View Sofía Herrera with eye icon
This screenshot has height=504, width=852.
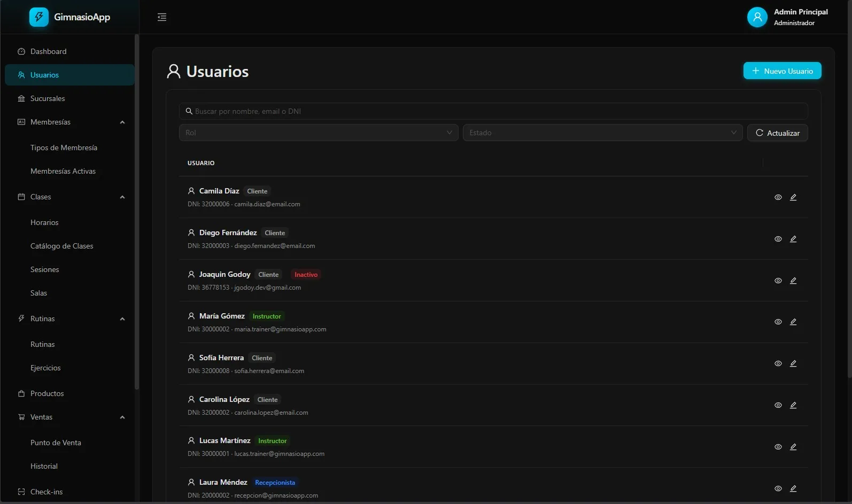pos(778,363)
